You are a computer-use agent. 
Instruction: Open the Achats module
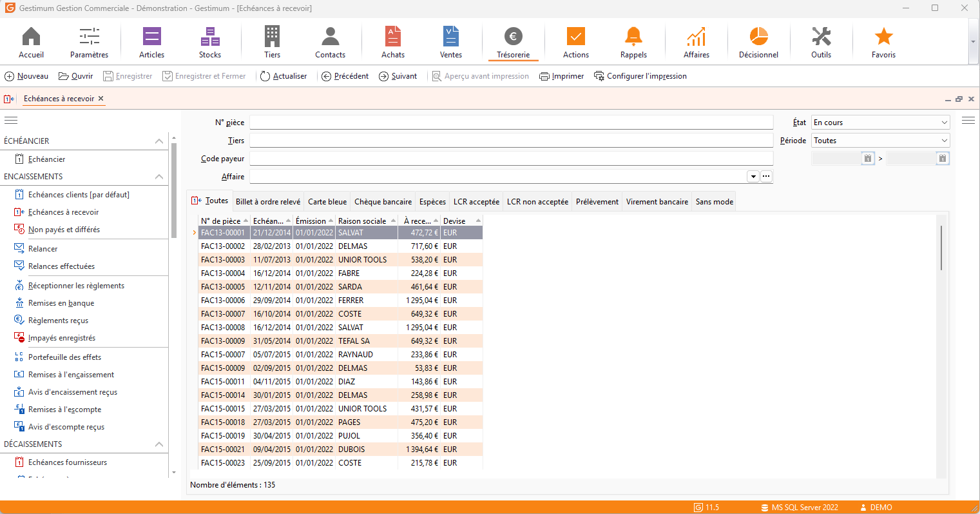[x=393, y=43]
